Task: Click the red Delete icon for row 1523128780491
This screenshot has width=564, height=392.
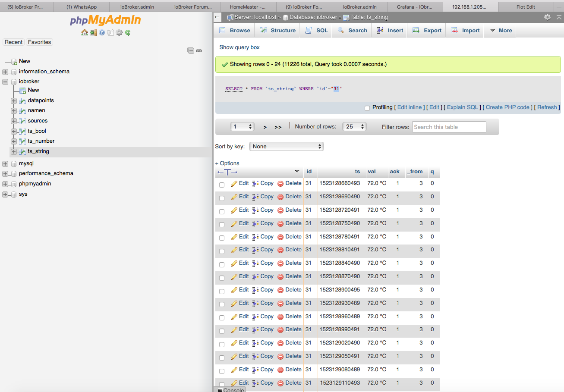Action: click(280, 237)
